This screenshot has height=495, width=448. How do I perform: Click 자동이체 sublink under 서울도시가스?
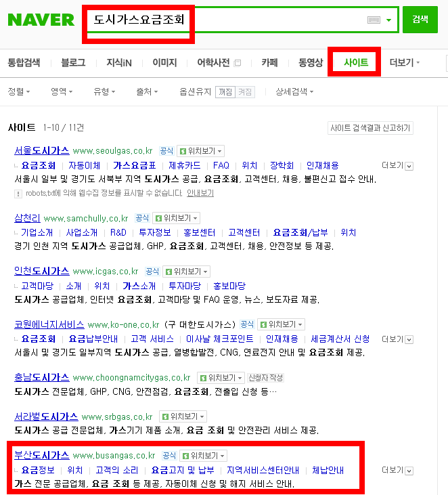84,165
